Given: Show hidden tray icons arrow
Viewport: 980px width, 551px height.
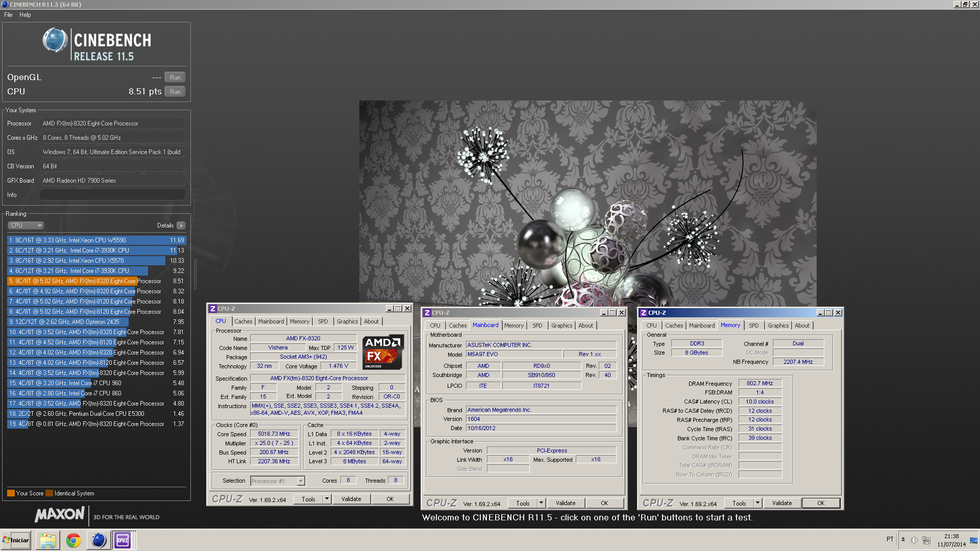Looking at the screenshot, I should [x=903, y=540].
